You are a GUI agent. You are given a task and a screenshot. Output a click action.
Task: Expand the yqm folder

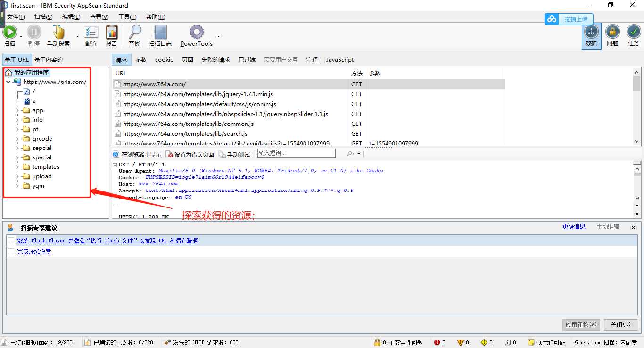pyautogui.click(x=17, y=186)
